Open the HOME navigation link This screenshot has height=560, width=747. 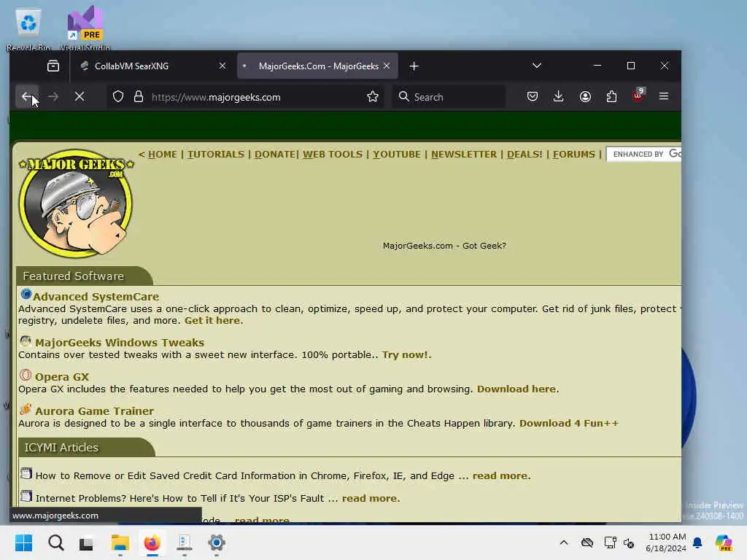tap(163, 155)
